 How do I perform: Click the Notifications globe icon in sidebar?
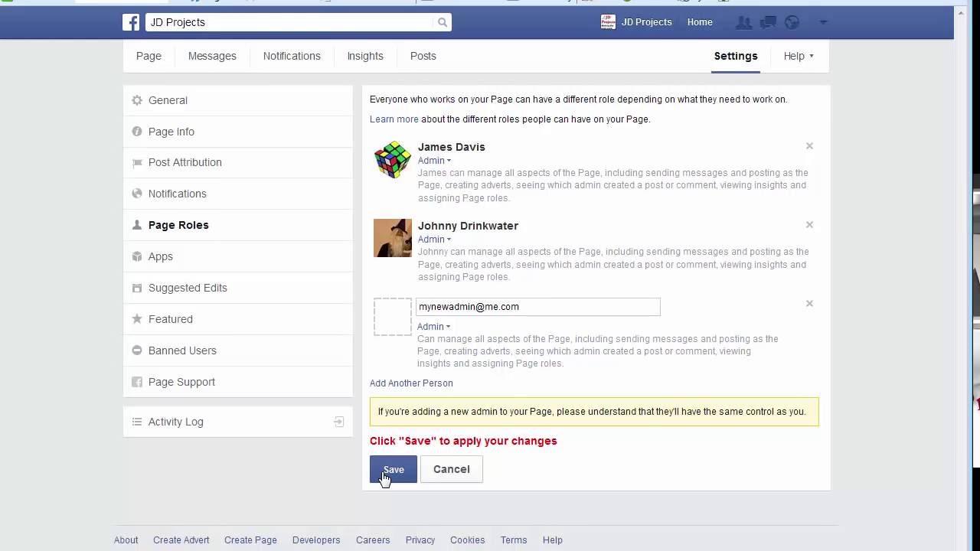point(137,194)
